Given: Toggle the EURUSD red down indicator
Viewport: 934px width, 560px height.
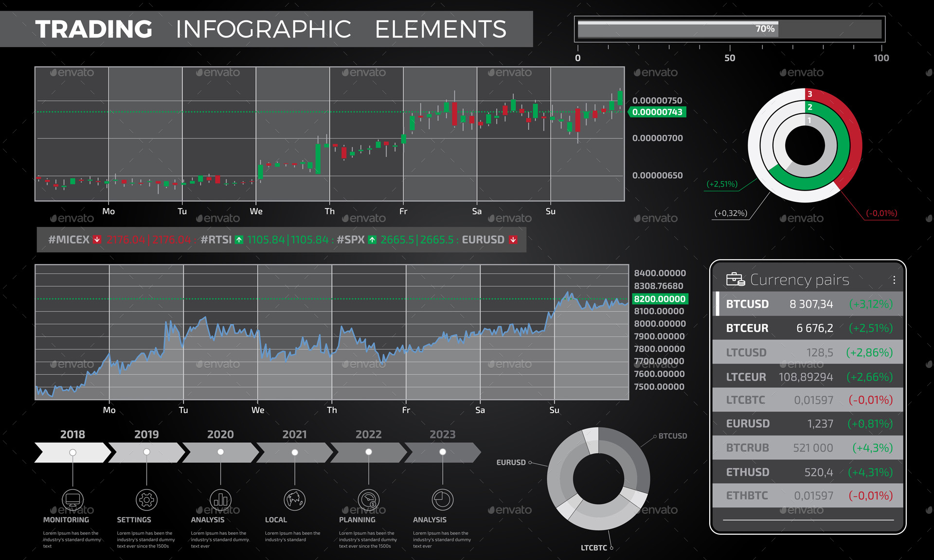Looking at the screenshot, I should tap(513, 240).
